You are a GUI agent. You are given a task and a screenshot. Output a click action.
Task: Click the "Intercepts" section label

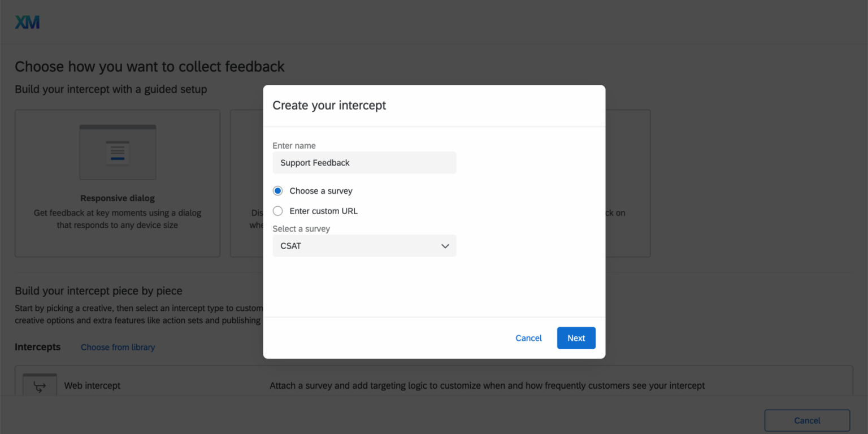click(x=37, y=346)
